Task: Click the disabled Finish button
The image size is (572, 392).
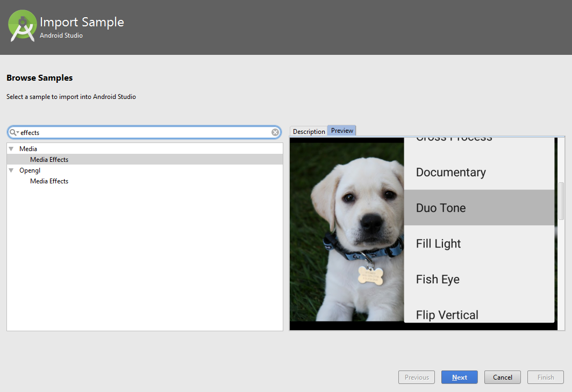Action: click(x=545, y=377)
